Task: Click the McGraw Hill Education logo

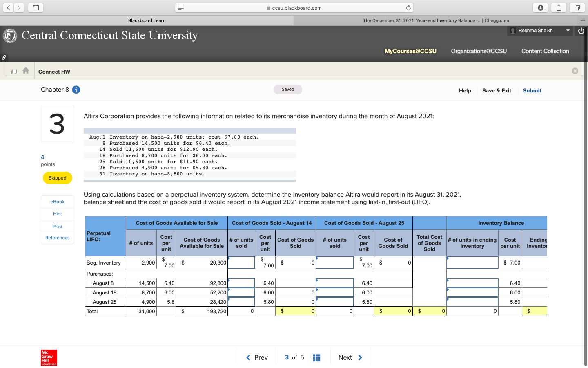Action: point(49,357)
